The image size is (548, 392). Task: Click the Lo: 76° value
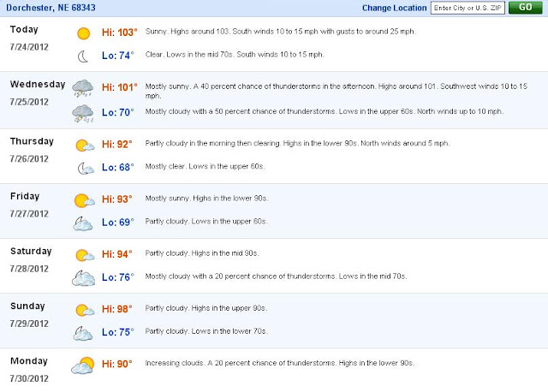coord(118,277)
